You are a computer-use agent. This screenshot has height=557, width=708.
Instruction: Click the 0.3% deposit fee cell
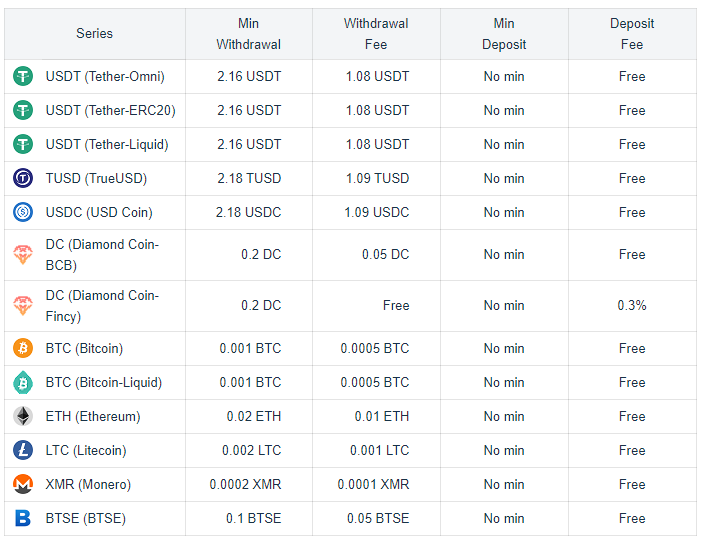pyautogui.click(x=632, y=306)
